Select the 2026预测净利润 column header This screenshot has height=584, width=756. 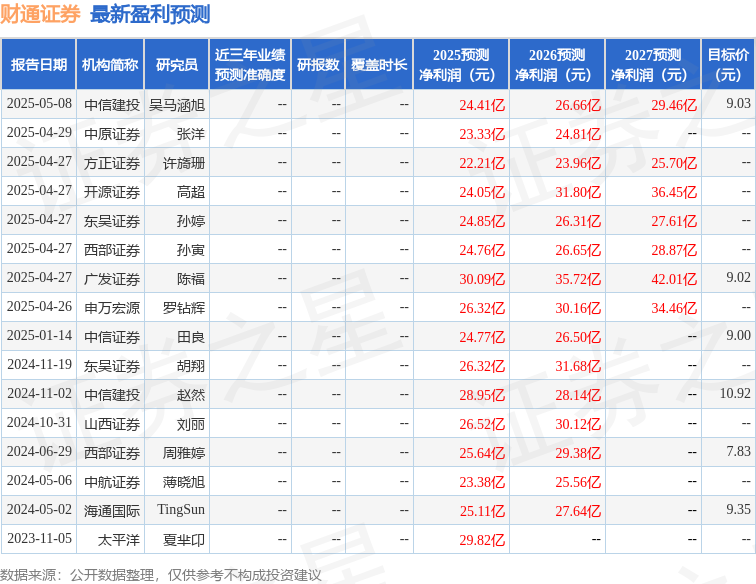[557, 65]
